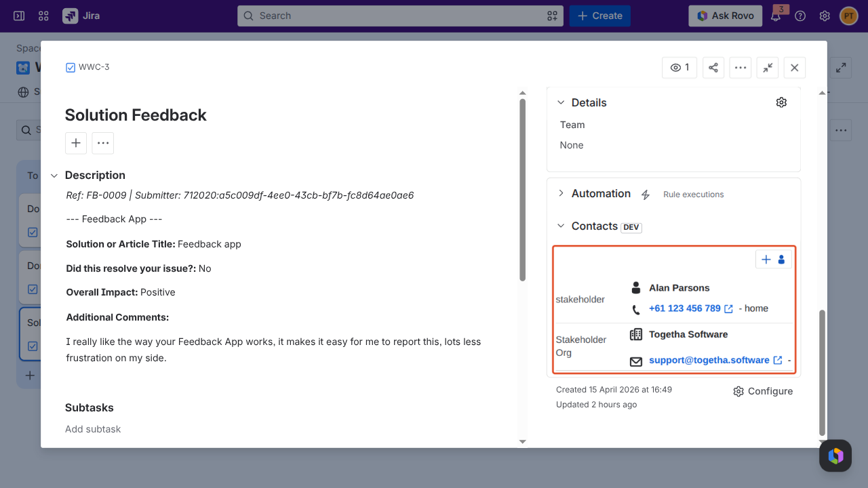Expand the Automation section
Screen dimensions: 868x488
(x=561, y=194)
